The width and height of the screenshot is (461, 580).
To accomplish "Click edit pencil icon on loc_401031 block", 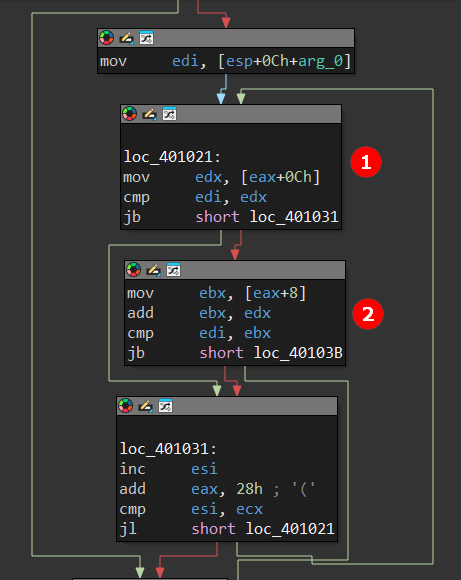I will coord(145,407).
